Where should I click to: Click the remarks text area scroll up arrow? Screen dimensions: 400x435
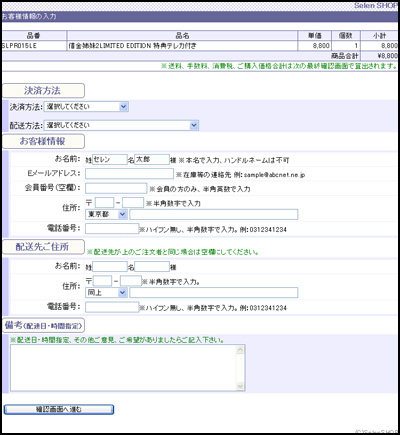240,350
